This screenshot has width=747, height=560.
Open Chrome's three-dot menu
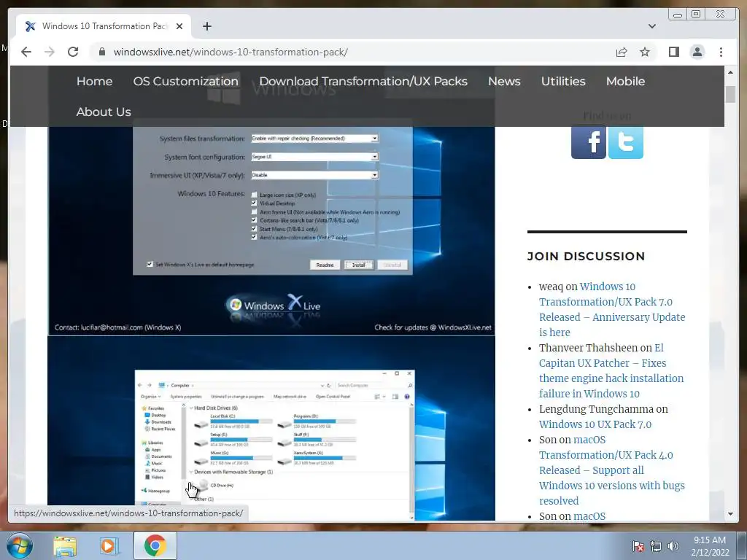coord(721,52)
